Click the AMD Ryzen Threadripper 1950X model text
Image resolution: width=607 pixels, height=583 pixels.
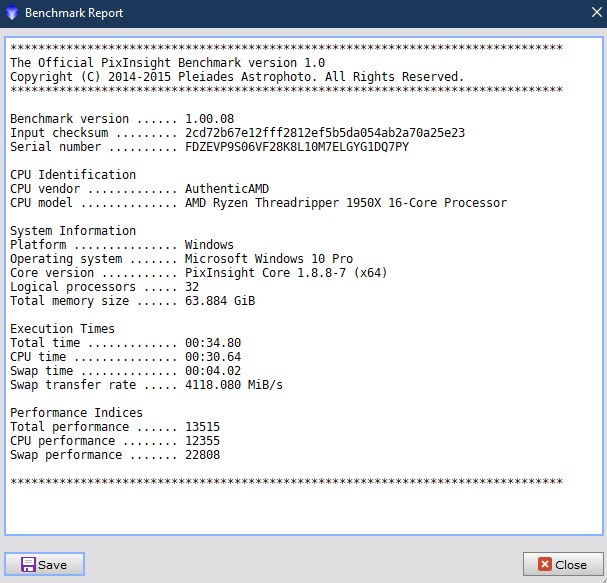point(346,203)
